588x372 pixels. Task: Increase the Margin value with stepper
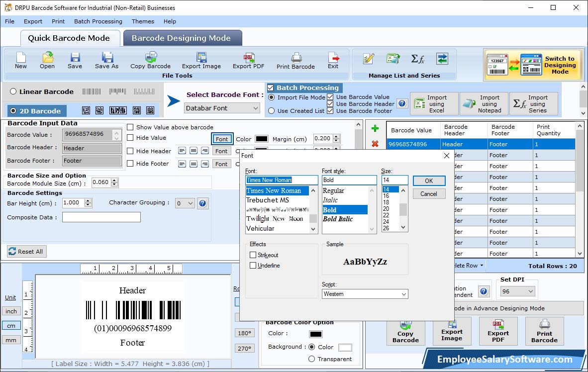click(336, 136)
